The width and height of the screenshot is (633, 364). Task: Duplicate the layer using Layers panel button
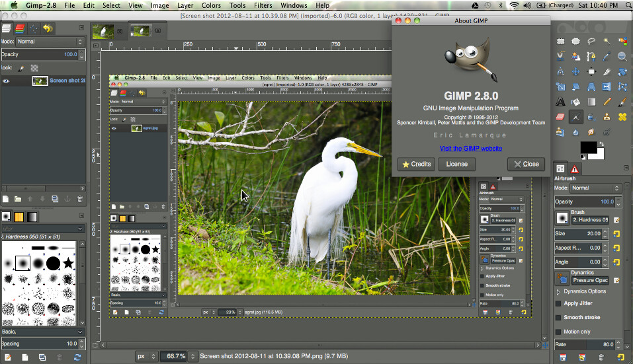click(55, 199)
